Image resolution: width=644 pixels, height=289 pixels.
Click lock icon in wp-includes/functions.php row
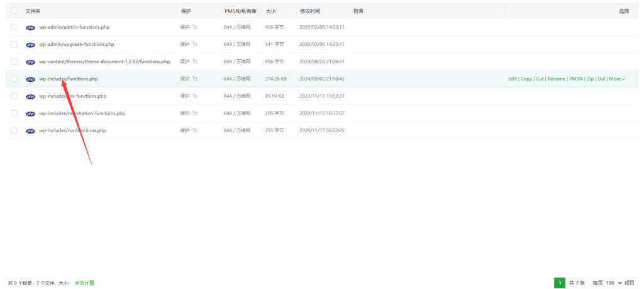[195, 79]
